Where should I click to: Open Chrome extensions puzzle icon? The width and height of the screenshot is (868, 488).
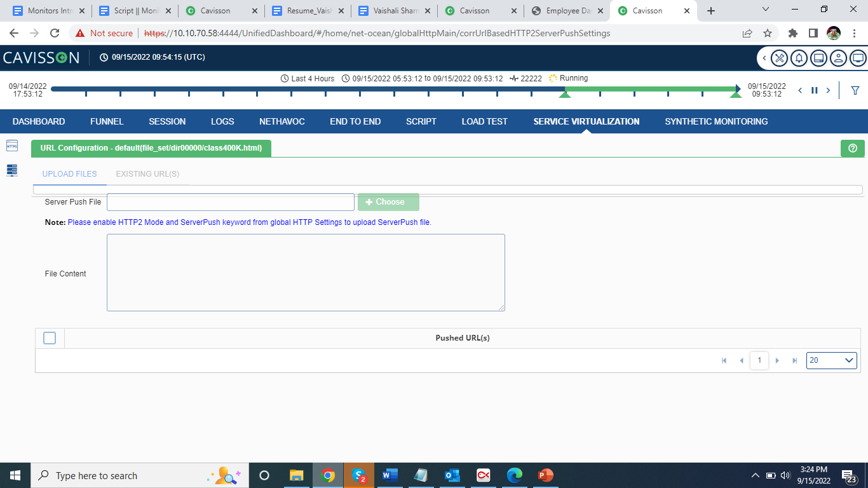[x=793, y=33]
